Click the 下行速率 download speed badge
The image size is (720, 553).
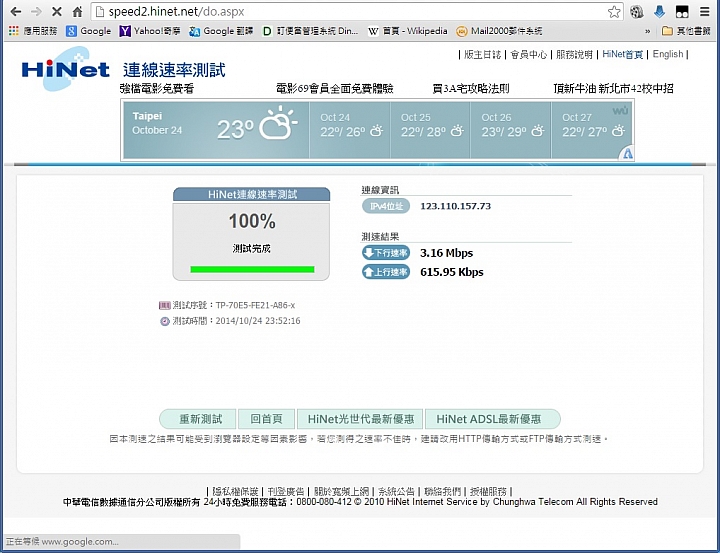pyautogui.click(x=386, y=253)
